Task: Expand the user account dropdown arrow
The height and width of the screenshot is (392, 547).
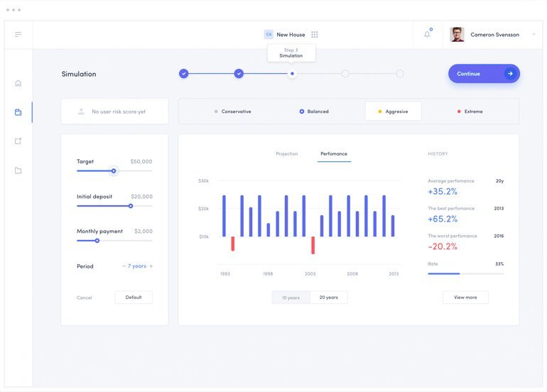Action: tap(534, 34)
